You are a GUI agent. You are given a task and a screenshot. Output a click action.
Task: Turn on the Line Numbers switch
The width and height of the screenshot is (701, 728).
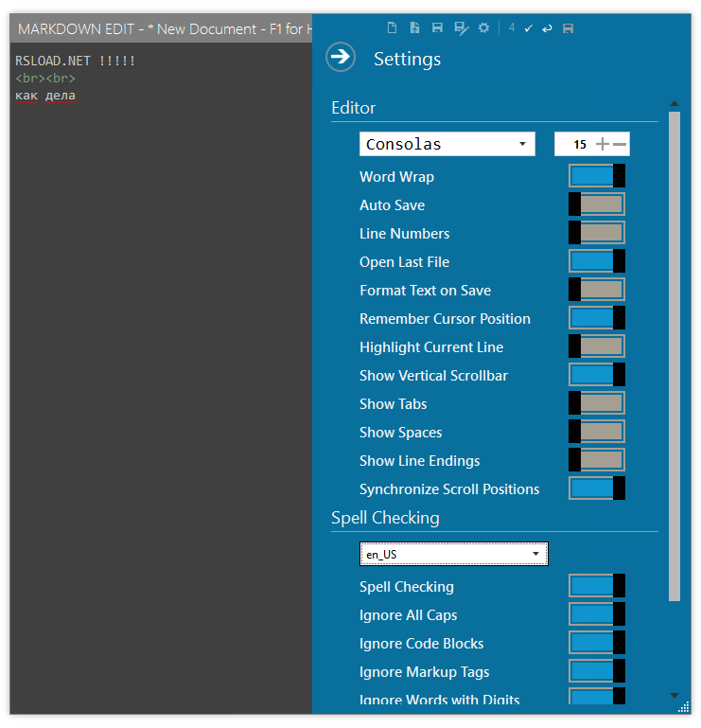[597, 233]
